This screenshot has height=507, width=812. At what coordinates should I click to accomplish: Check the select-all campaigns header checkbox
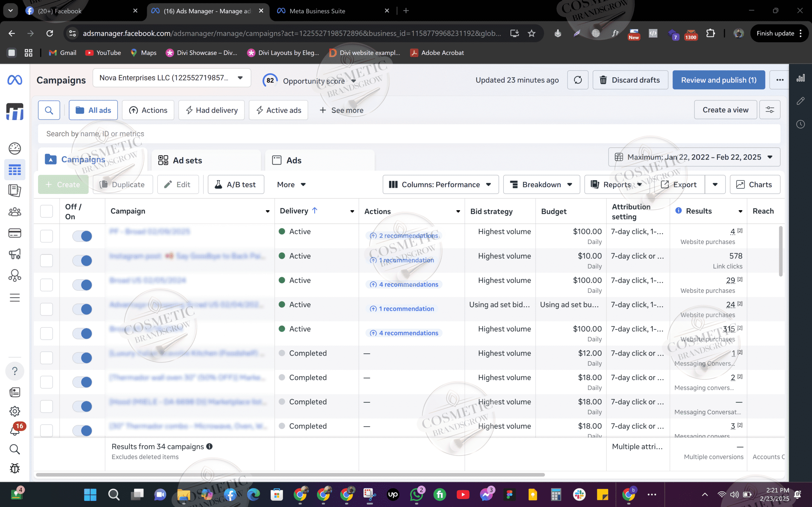click(x=47, y=211)
